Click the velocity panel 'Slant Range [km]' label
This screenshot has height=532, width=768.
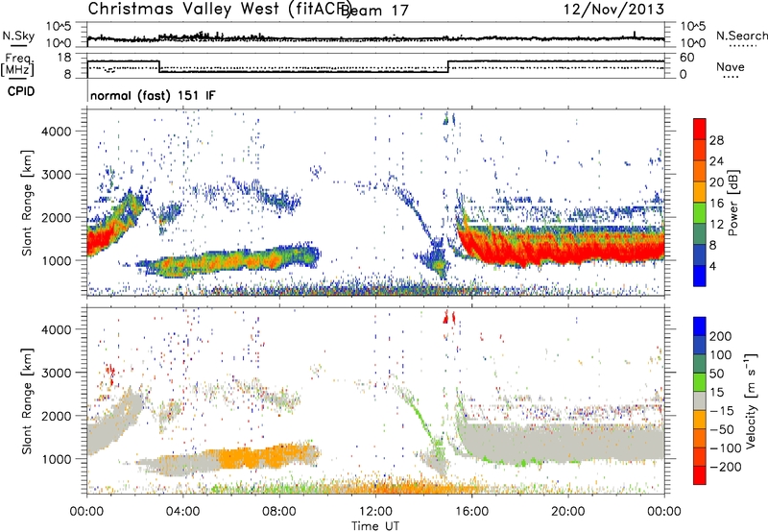coord(27,400)
